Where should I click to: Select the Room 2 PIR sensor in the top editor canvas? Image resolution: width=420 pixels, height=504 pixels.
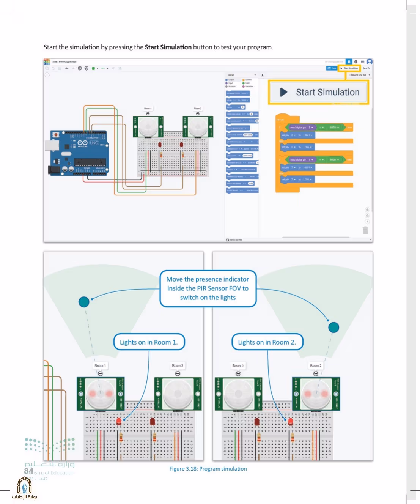198,126
